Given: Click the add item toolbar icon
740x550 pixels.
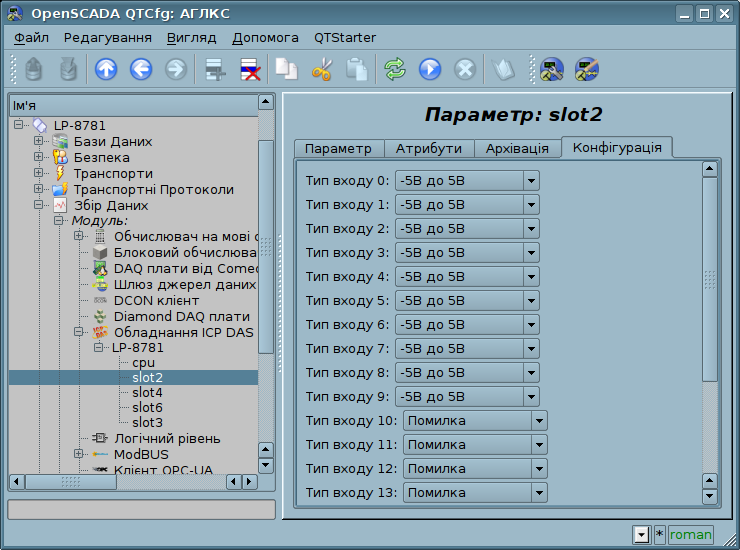Looking at the screenshot, I should point(214,69).
